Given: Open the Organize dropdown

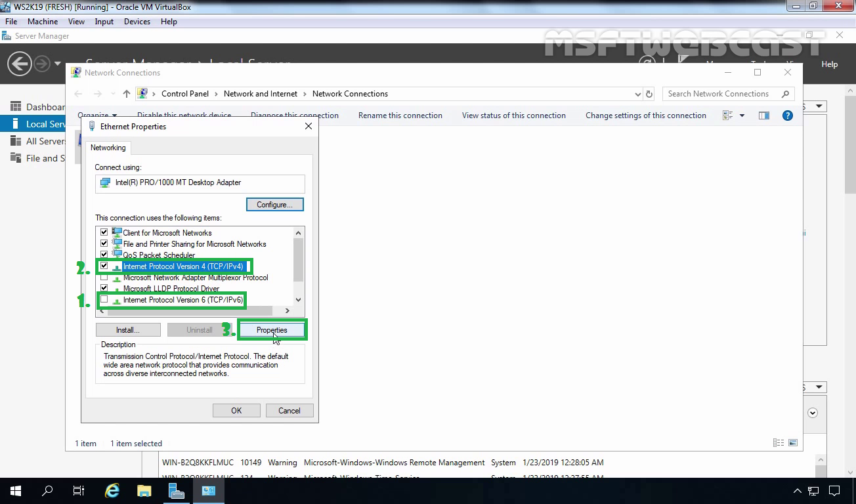Looking at the screenshot, I should (97, 115).
